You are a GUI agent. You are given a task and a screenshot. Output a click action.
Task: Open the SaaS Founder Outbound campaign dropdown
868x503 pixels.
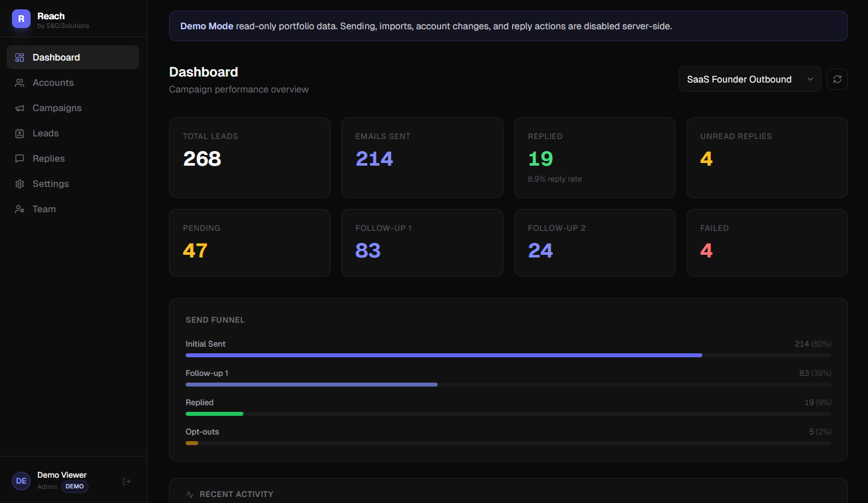pos(750,79)
